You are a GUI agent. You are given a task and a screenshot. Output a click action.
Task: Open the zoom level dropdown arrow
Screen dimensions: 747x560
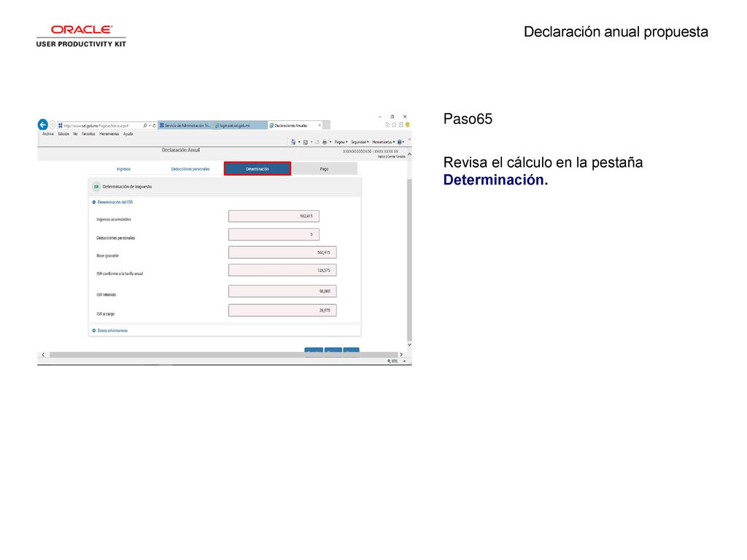point(404,362)
